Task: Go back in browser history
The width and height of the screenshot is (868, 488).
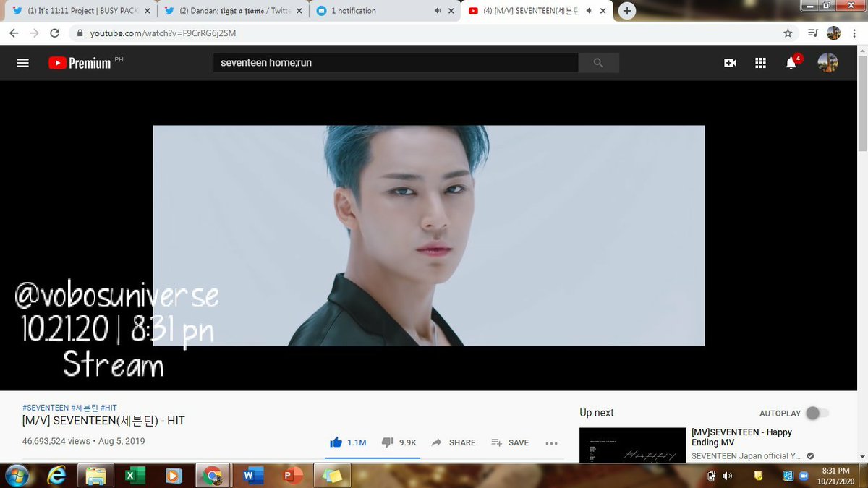Action: pyautogui.click(x=14, y=33)
